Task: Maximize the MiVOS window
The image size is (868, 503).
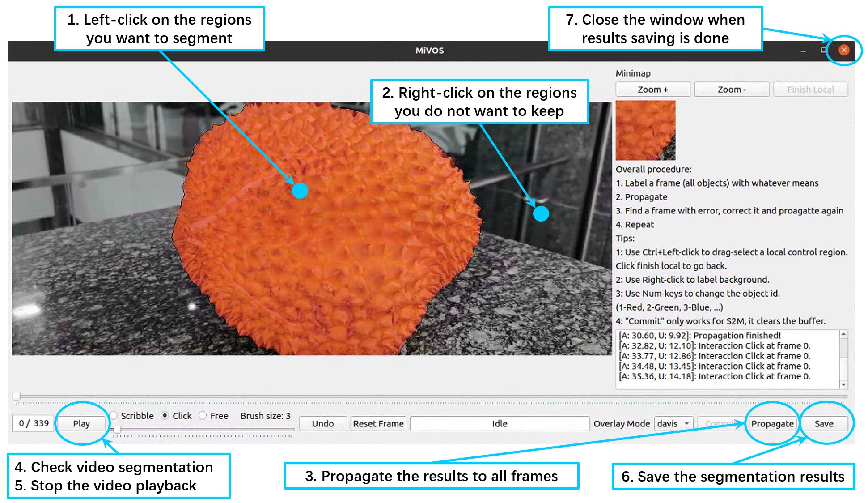Action: click(824, 50)
